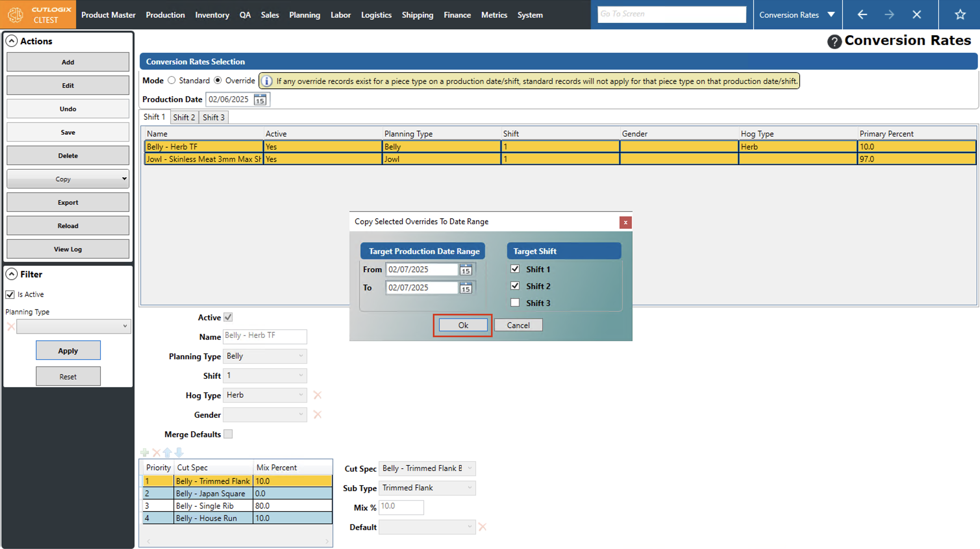Enable the Shift 3 target checkbox
Screen dimensions: 980x549
pos(515,303)
